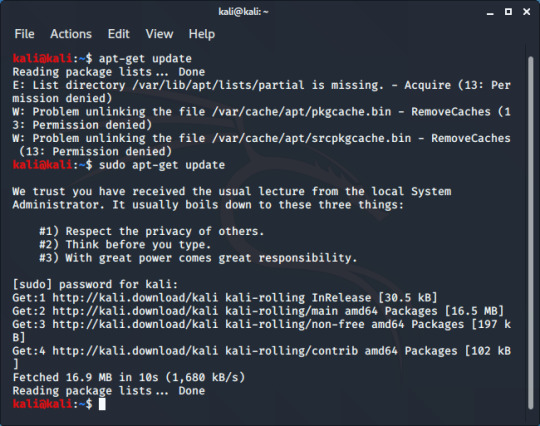Screen dimensions: 540x426
Task: Select the /var/lib/apt/lists/partial path
Action: pos(218,85)
